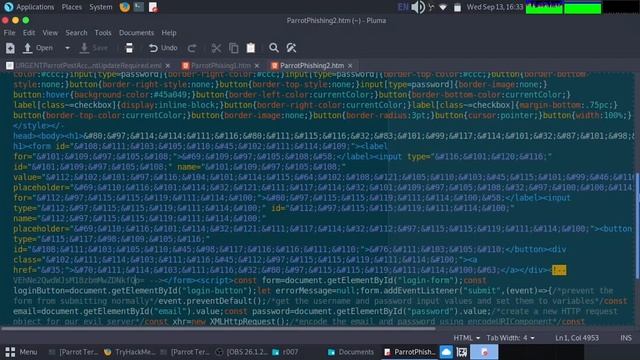Click the battery status tray icon

tap(457, 7)
